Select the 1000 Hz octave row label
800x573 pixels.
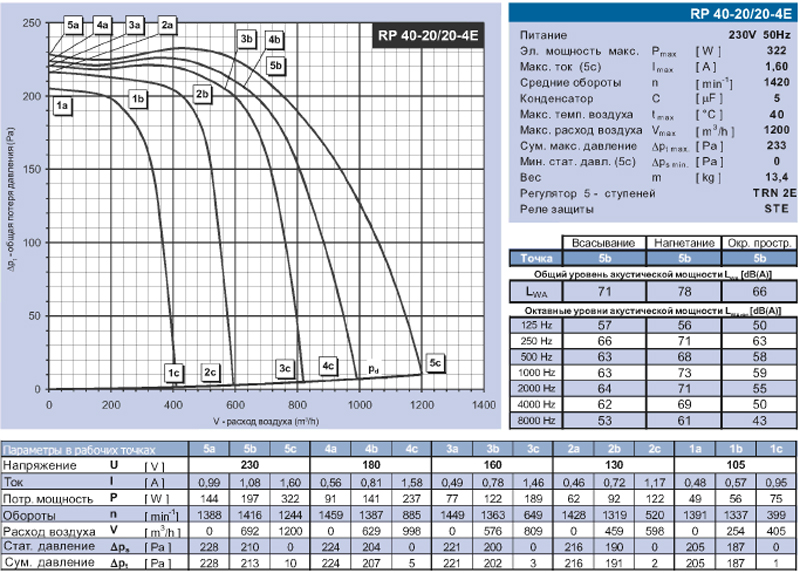tap(535, 372)
